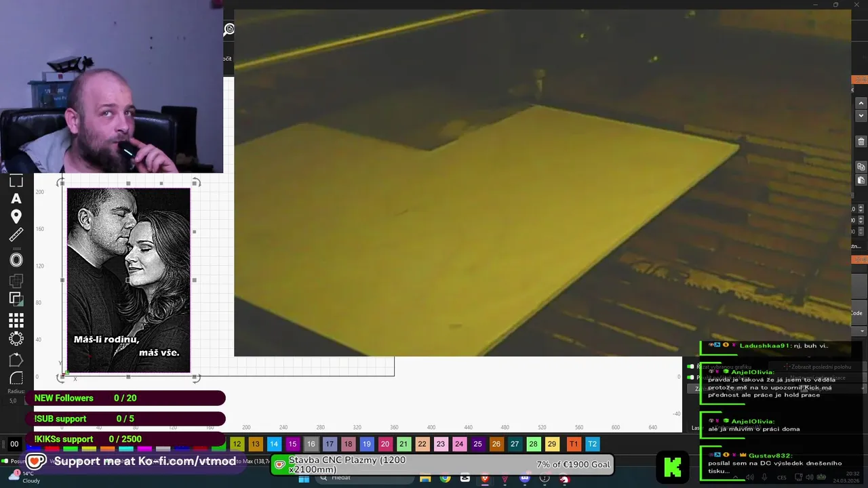Open the Circular Array tool
868x488 pixels.
coord(16,338)
